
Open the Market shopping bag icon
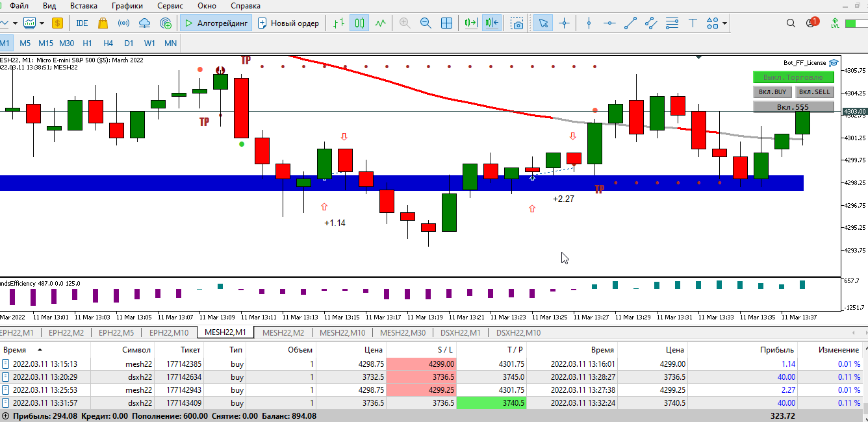pyautogui.click(x=103, y=23)
